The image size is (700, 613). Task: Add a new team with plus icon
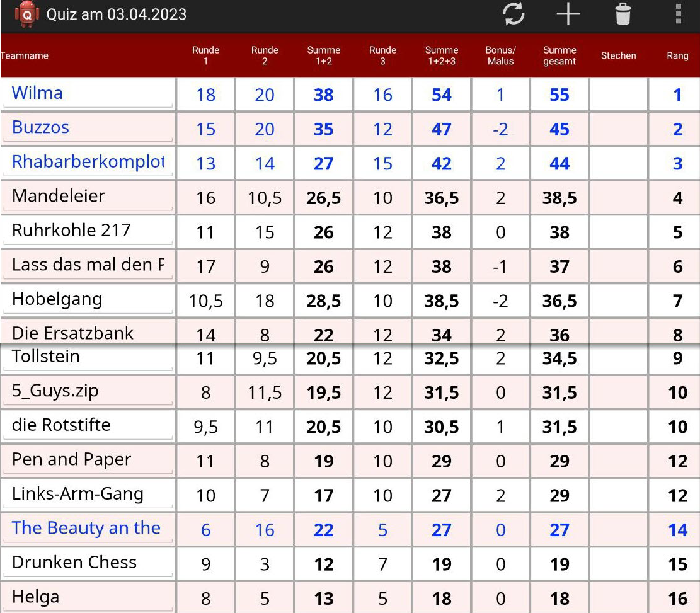[x=568, y=14]
